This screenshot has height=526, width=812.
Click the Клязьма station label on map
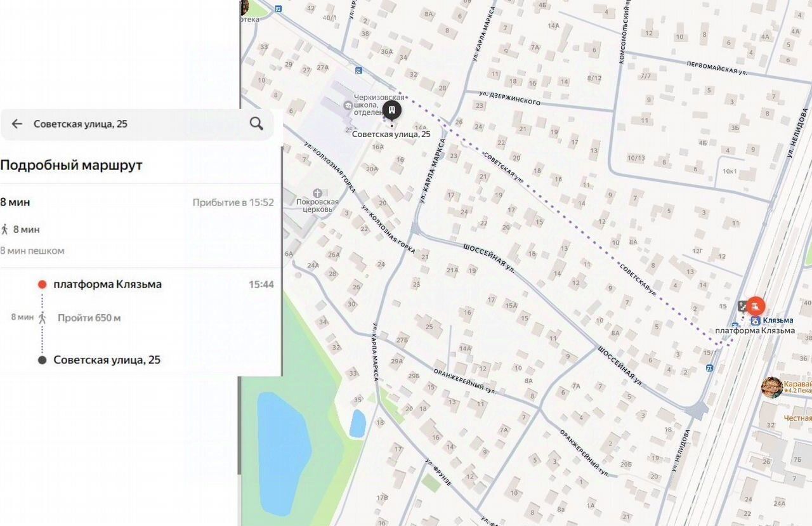tap(778, 320)
